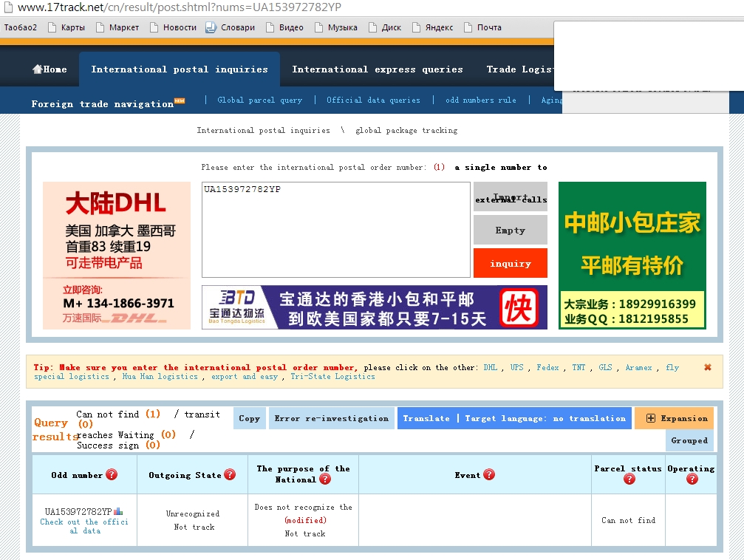Click the Fedex link in tip
744x560 pixels.
[x=547, y=367]
